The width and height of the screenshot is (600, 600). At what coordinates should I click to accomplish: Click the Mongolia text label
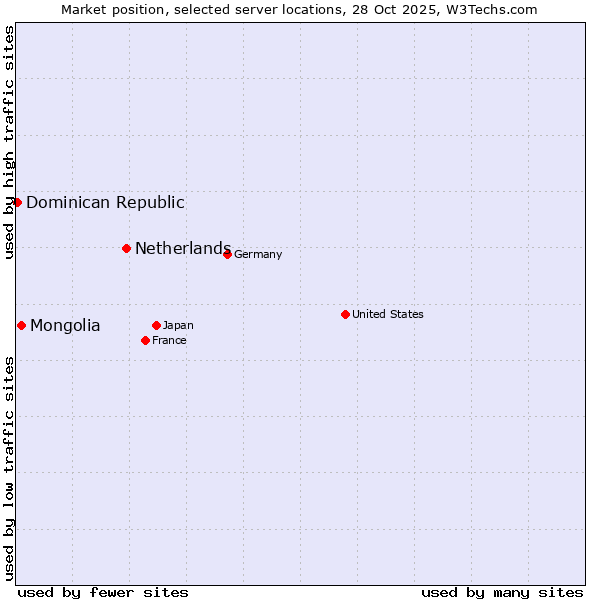tap(65, 325)
